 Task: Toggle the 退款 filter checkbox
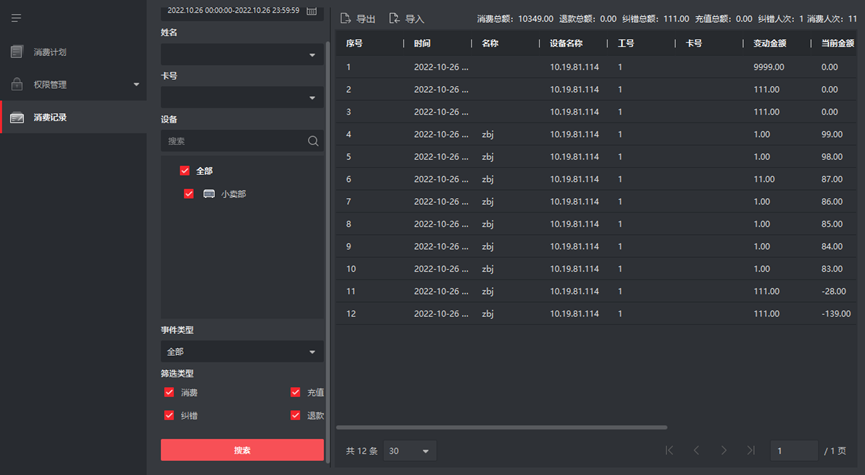[x=296, y=415]
